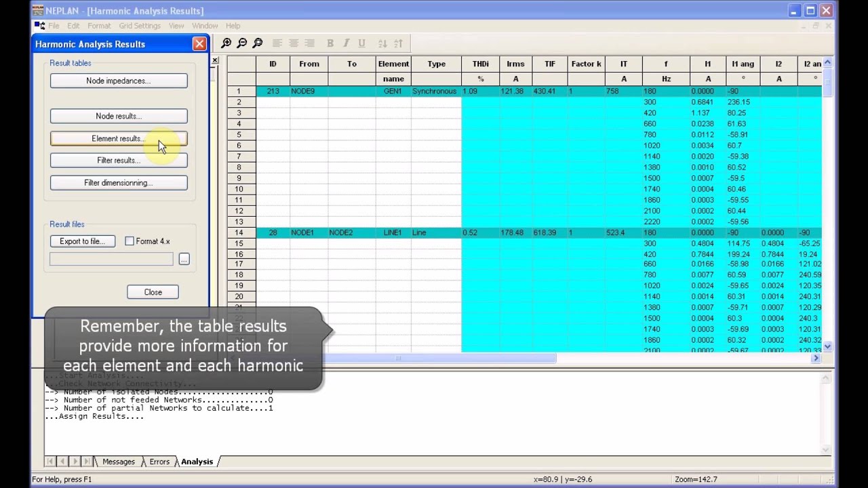
Task: Select the Factor k column header
Action: tap(586, 64)
